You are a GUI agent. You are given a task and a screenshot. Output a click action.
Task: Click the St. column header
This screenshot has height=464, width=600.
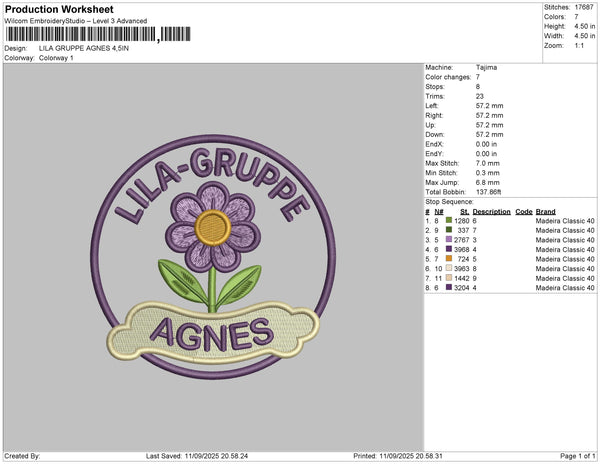coord(465,212)
